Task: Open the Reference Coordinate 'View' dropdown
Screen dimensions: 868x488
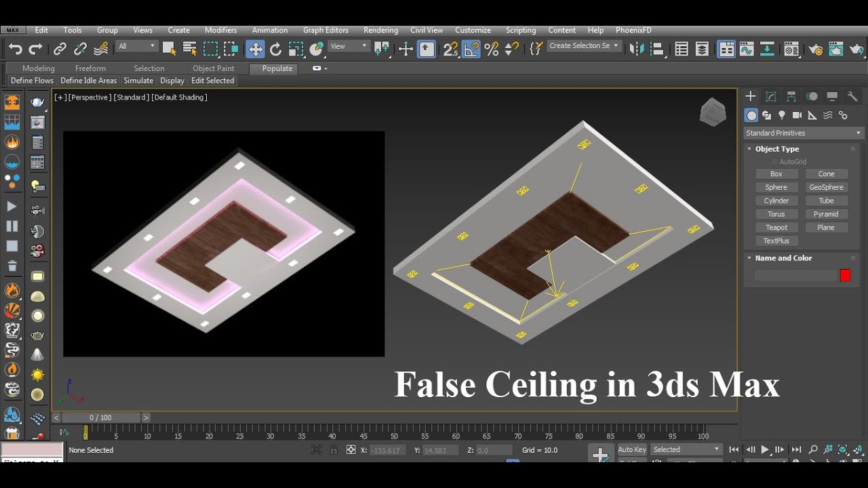Action: (349, 46)
